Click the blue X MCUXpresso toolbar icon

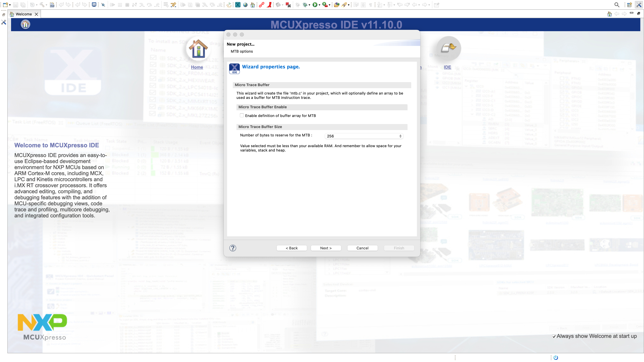(x=238, y=5)
